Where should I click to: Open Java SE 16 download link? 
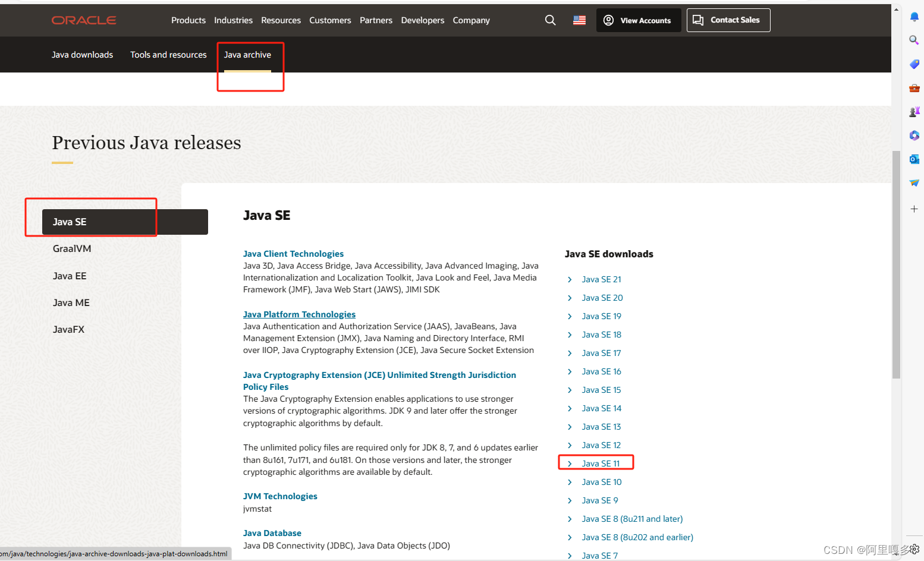[601, 371]
